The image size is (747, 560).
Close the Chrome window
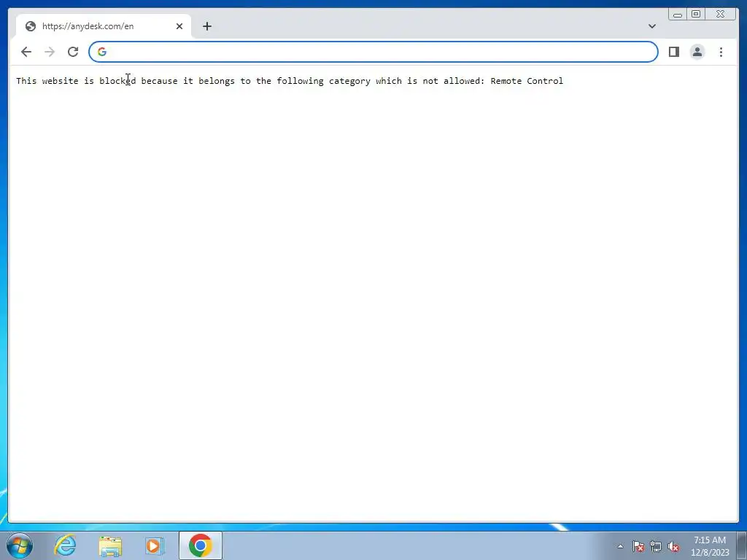coord(721,15)
